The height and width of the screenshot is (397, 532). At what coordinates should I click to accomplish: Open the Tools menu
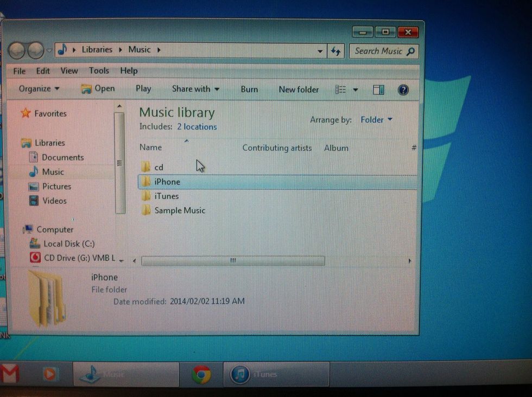(99, 71)
